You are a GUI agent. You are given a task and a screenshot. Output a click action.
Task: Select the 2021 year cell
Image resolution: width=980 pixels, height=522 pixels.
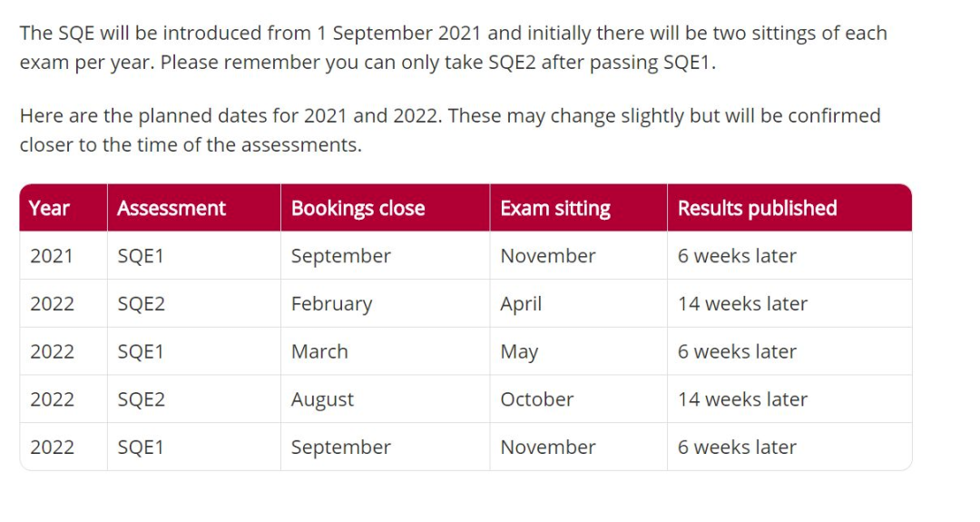tap(51, 256)
